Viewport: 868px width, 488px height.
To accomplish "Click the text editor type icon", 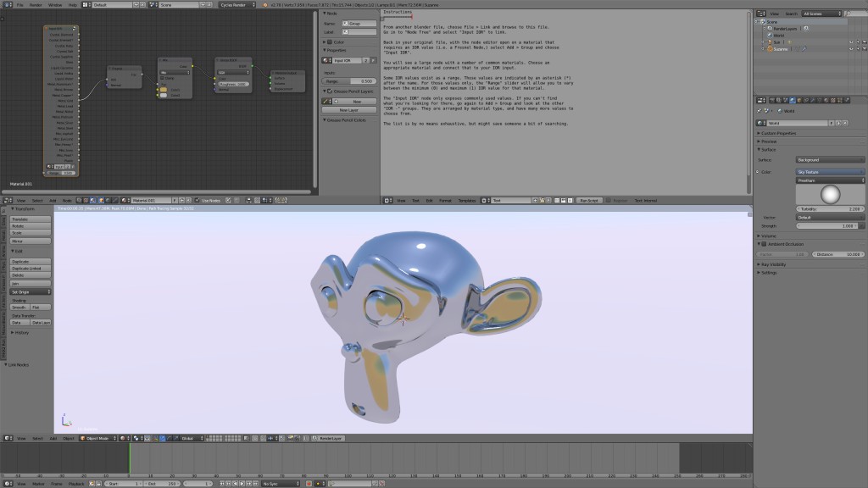I will tap(387, 200).
